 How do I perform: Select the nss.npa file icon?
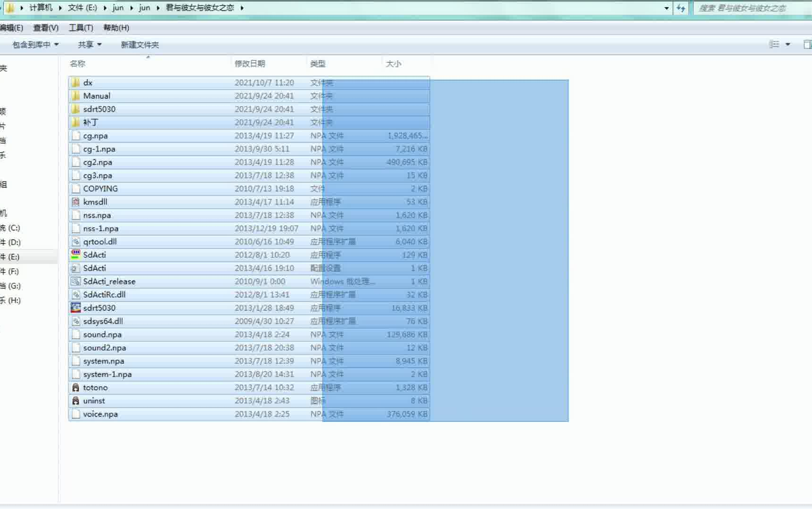[75, 215]
